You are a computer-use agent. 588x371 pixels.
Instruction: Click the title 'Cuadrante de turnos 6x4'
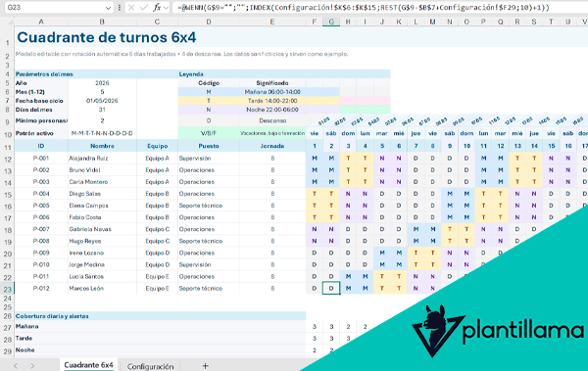[x=107, y=37]
